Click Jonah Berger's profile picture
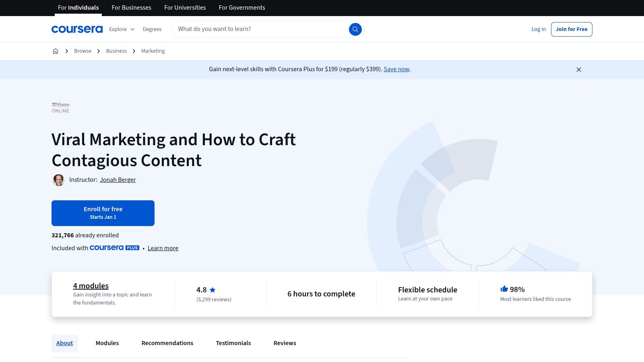The height and width of the screenshot is (362, 644). (59, 180)
